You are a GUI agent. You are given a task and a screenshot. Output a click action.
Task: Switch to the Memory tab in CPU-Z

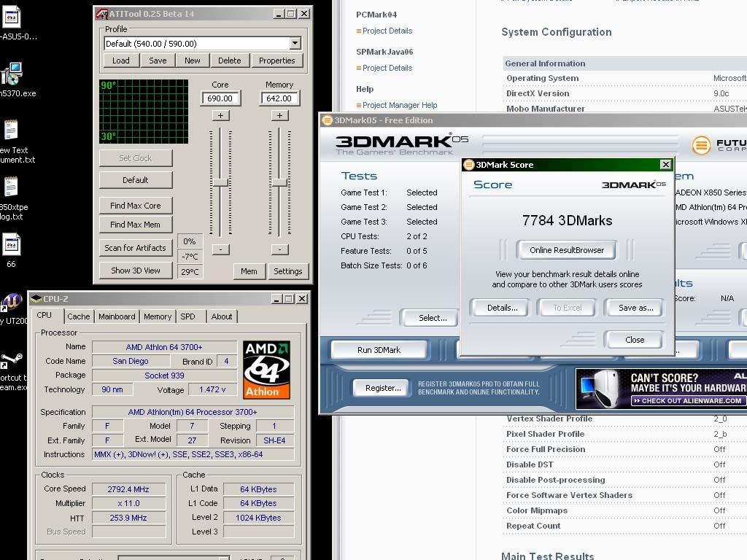[158, 316]
